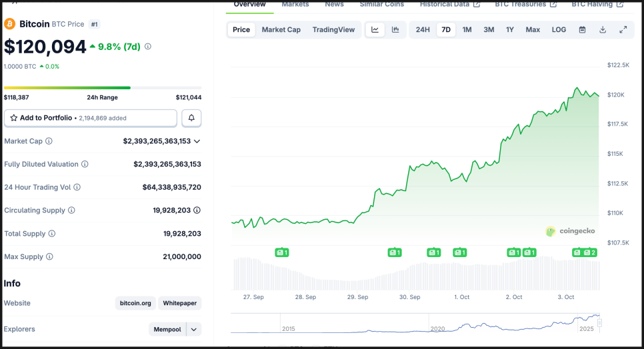Toggle LOG scale on the chart
This screenshot has width=644, height=349.
[559, 30]
